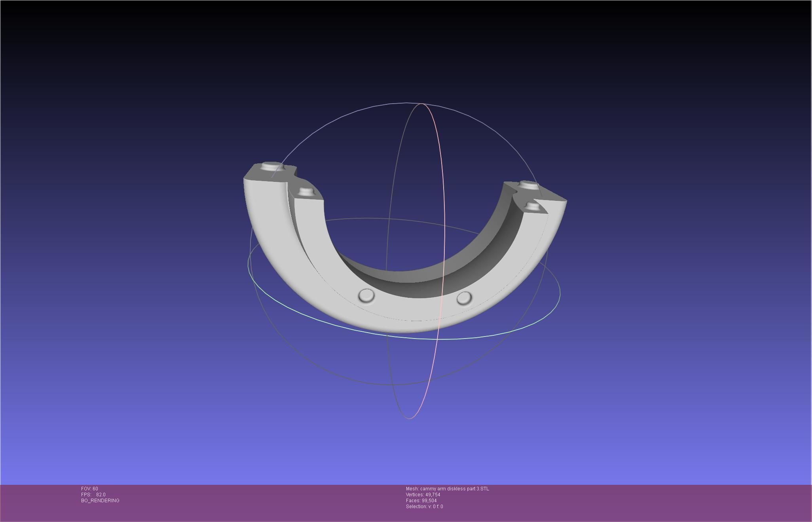This screenshot has width=812, height=522.
Task: Click the FPS 82.0 readout
Action: (x=93, y=495)
